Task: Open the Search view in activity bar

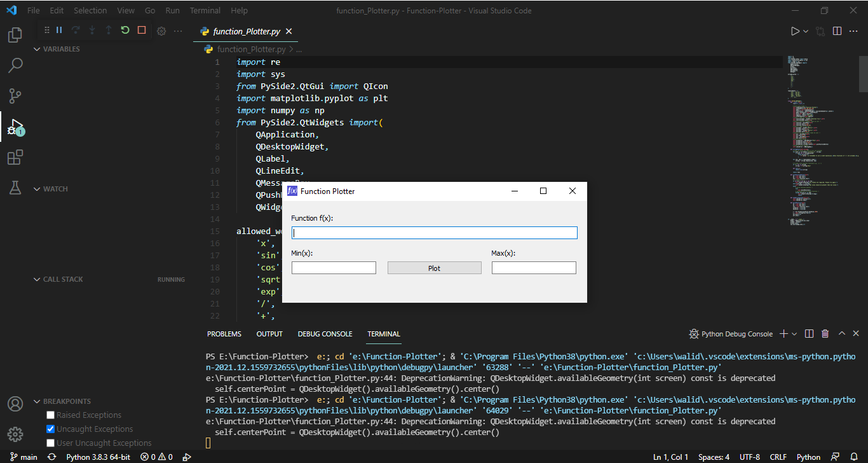Action: tap(15, 65)
